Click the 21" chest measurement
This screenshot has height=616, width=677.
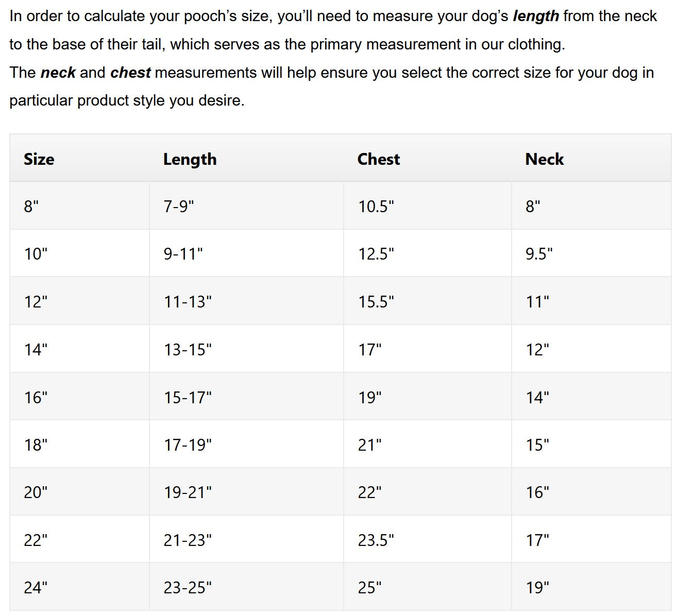point(370,445)
